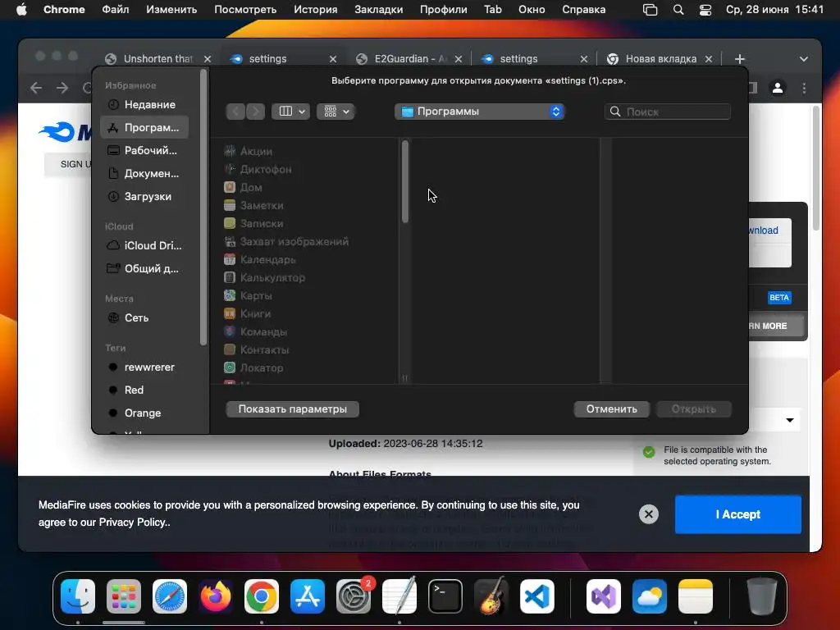Open a new Chrome tab with plus
This screenshot has width=840, height=630.
pyautogui.click(x=740, y=59)
